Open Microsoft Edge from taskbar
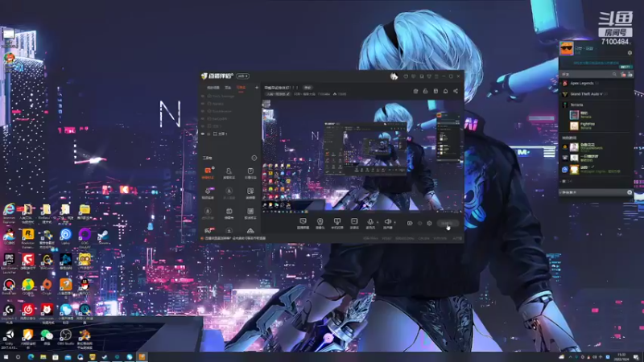 tap(31, 357)
